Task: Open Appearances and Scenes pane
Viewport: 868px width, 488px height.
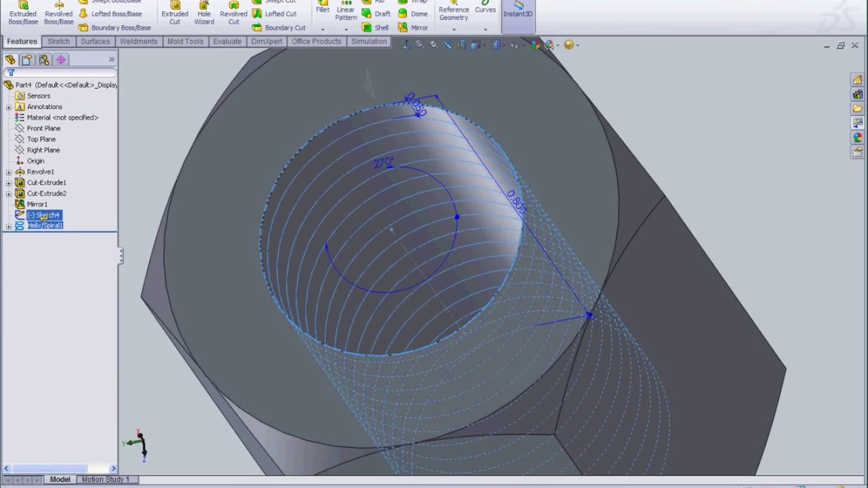Action: (x=858, y=138)
